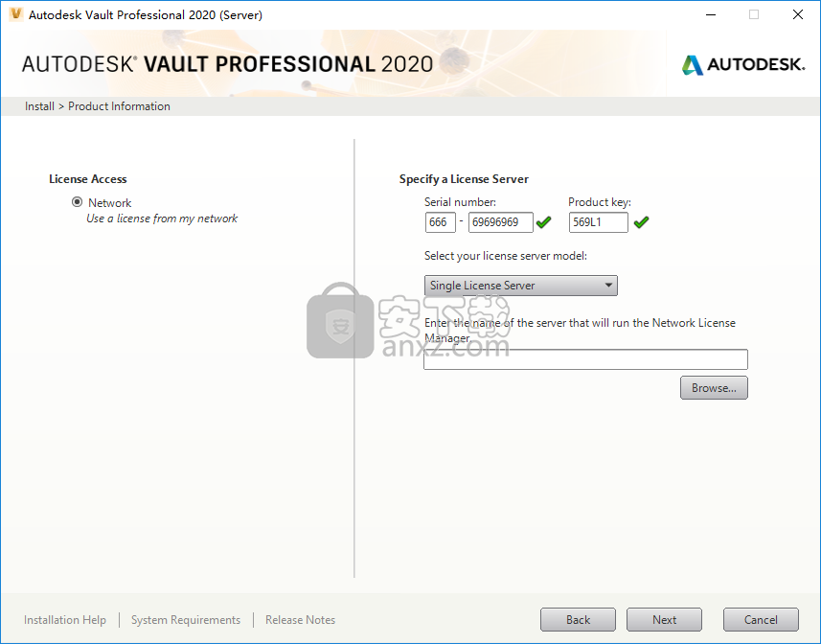821x644 pixels.
Task: Click the Vault icon in the title bar
Action: click(x=15, y=14)
